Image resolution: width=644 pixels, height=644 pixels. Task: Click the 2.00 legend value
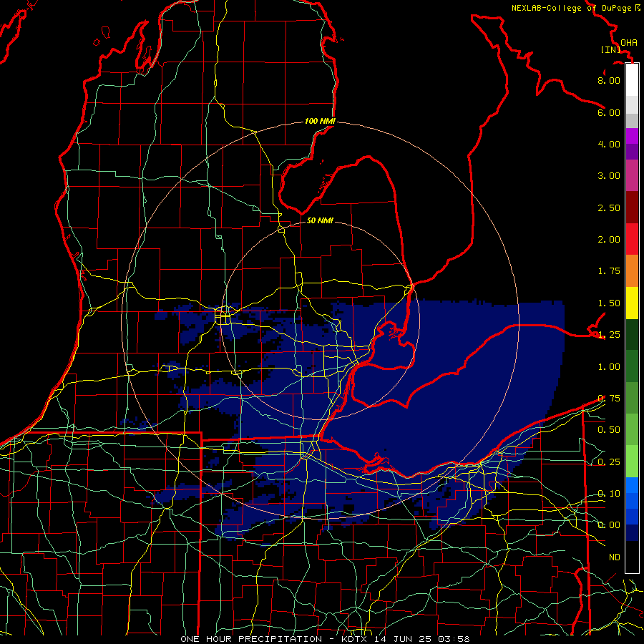pyautogui.click(x=609, y=240)
